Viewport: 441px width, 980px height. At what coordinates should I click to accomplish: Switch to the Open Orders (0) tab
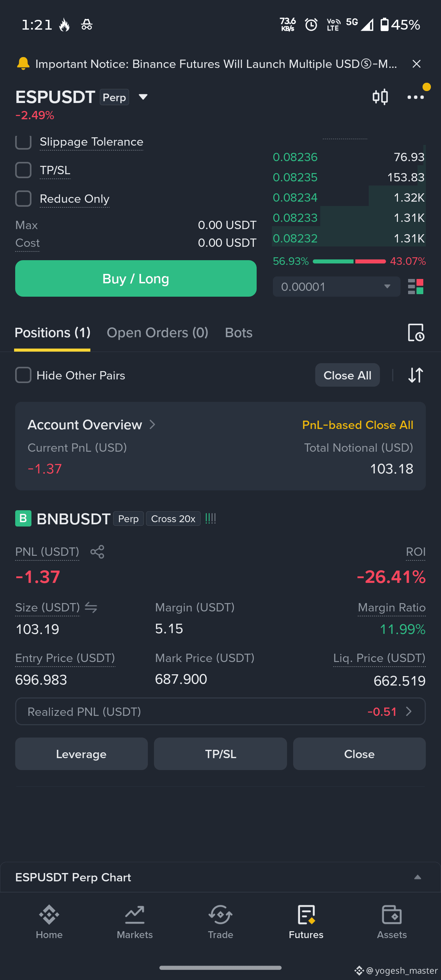158,332
